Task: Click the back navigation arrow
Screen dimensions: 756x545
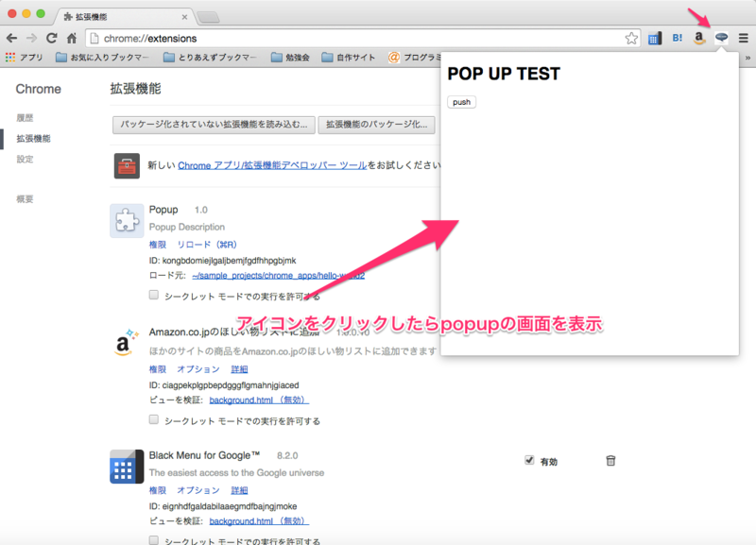Action: 12,39
